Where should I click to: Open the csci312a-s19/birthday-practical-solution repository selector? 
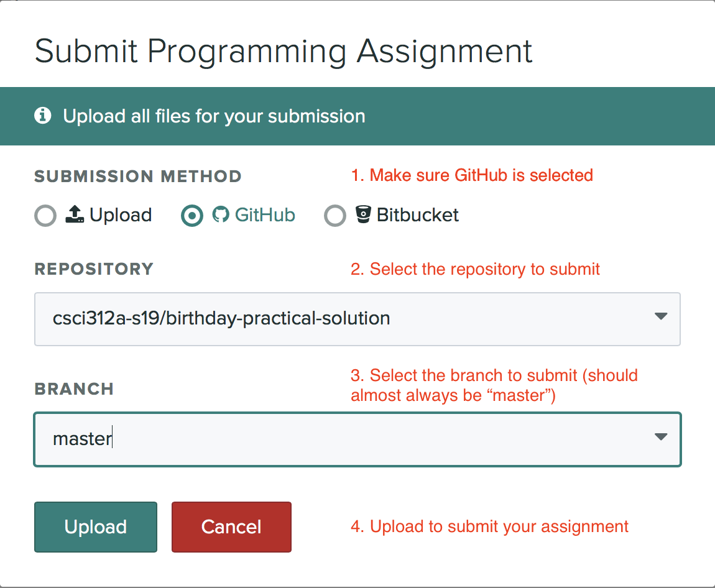pos(357,319)
